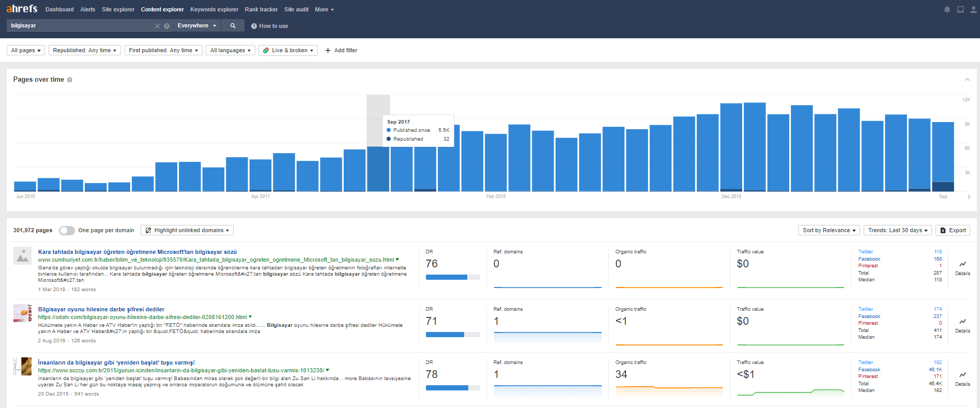Screen dimensions: 980x408
Task: Open the monitor icon in the header
Action: 960,9
